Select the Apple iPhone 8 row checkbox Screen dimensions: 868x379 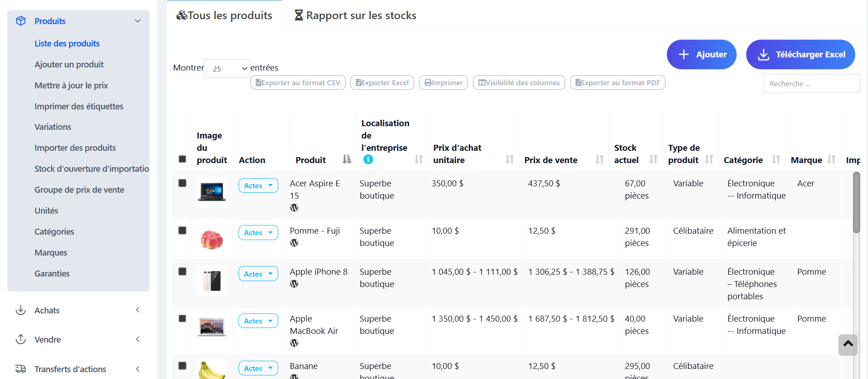tap(182, 271)
